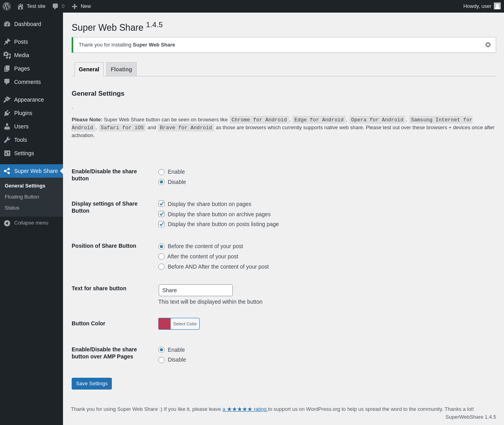This screenshot has height=425, width=504.
Task: Select Disable for the share button
Action: 161,182
